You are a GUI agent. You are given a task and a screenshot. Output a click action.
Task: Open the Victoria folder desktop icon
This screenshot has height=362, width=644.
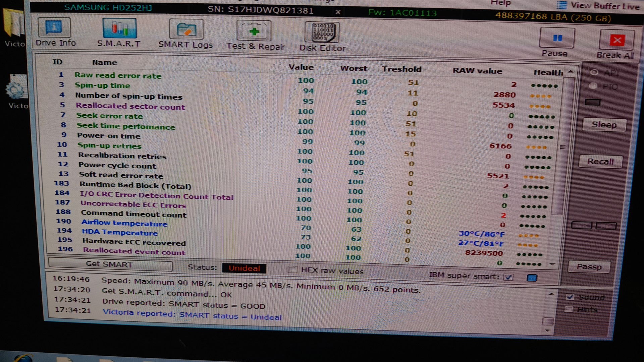point(14,27)
